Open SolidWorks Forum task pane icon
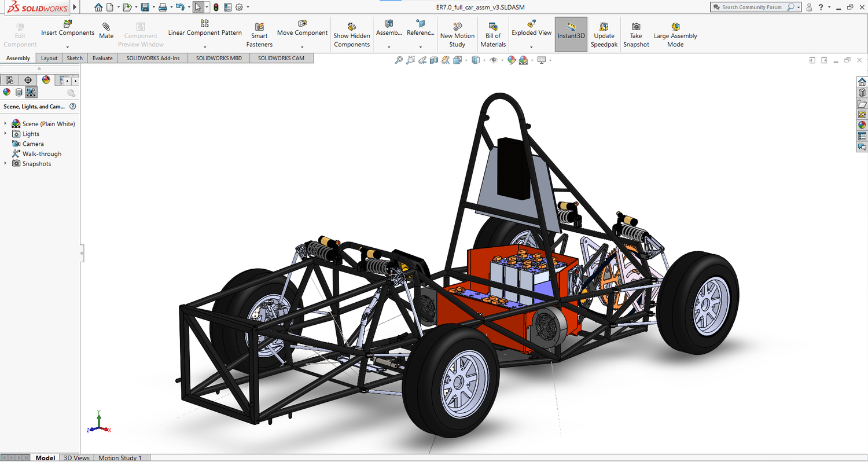868x462 pixels. pos(862,147)
